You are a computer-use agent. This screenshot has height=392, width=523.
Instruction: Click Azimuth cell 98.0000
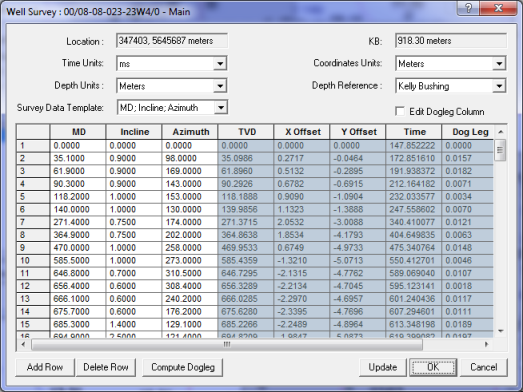[x=190, y=158]
